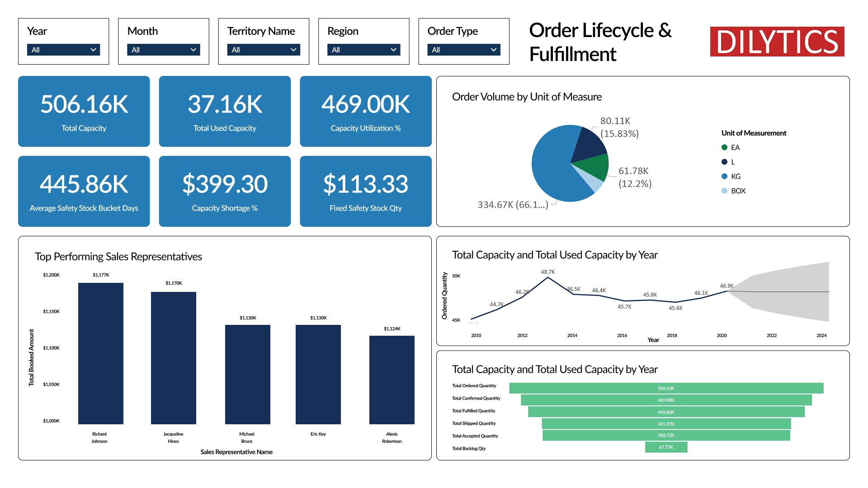Screen dimensions: 868x488
Task: Click the DILYTICS logo
Action: click(777, 42)
